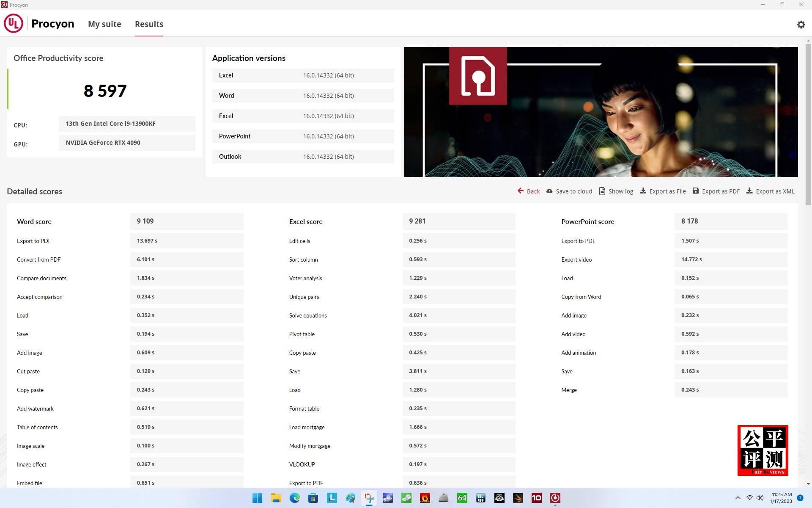
Task: Click the Office Productivity banner image
Action: [601, 112]
